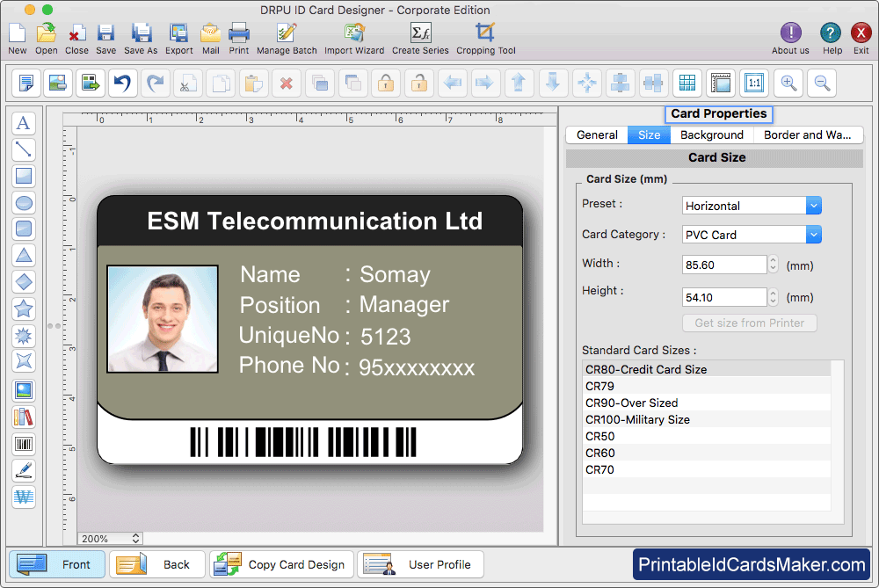This screenshot has height=588, width=879.
Task: Expand the Preset dropdown
Action: [x=813, y=206]
